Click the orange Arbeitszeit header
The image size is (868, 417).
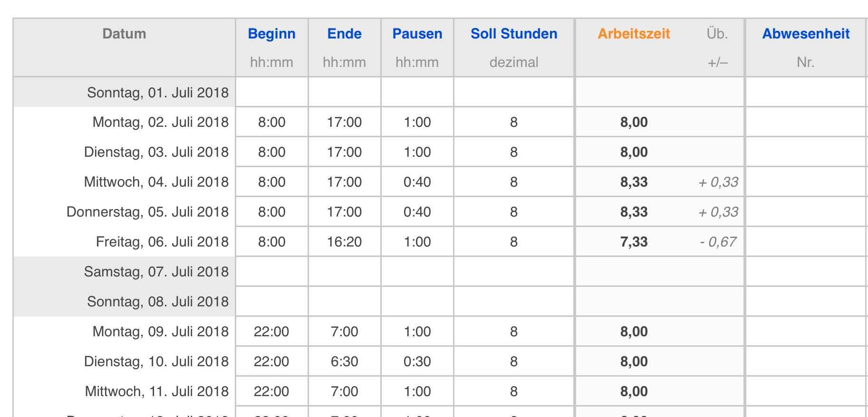point(633,34)
